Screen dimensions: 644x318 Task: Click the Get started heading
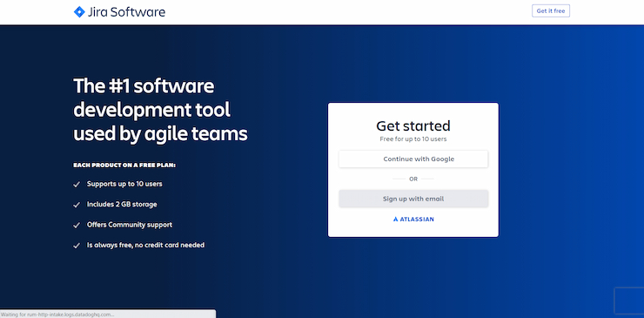point(413,125)
